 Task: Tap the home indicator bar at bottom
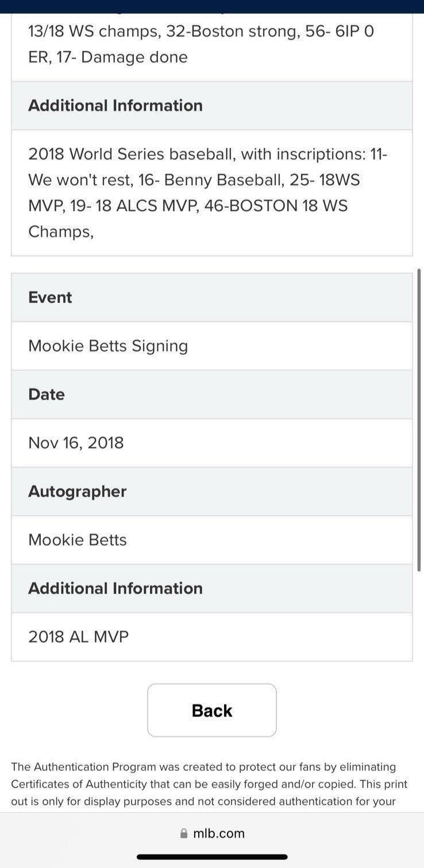point(211,857)
